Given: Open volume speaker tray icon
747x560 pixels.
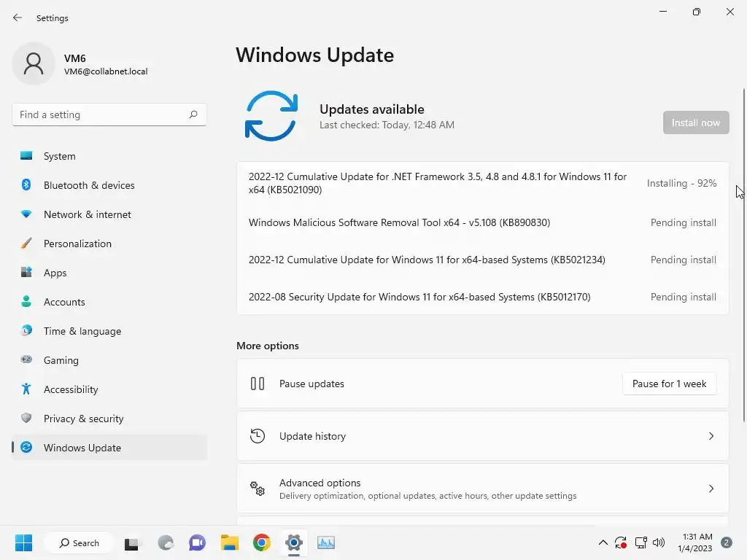Looking at the screenshot, I should 659,542.
